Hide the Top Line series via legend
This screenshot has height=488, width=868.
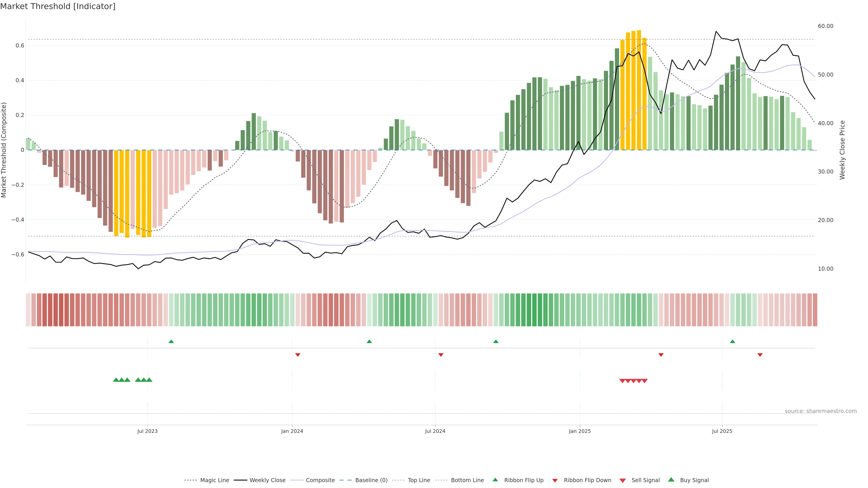(x=419, y=480)
